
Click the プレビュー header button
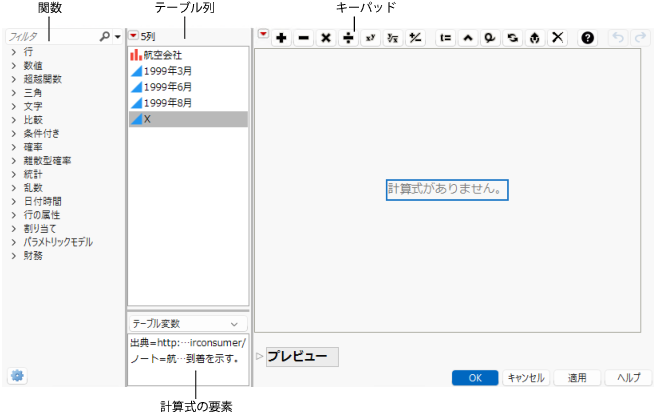click(302, 356)
